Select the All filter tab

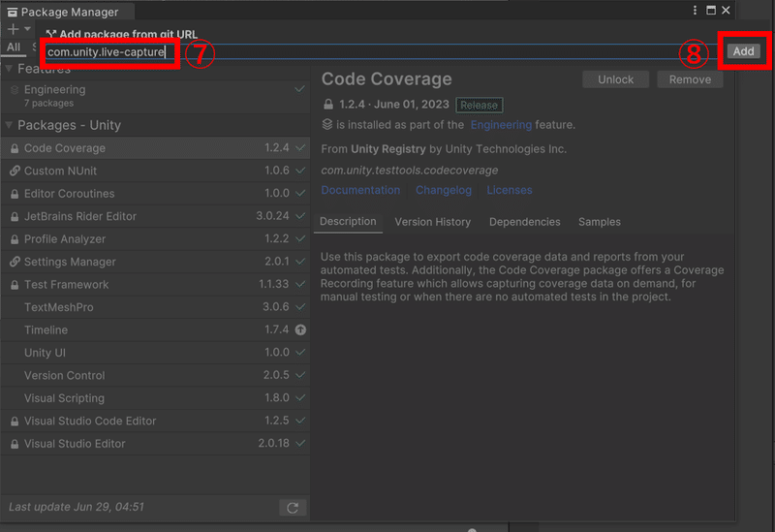[14, 47]
